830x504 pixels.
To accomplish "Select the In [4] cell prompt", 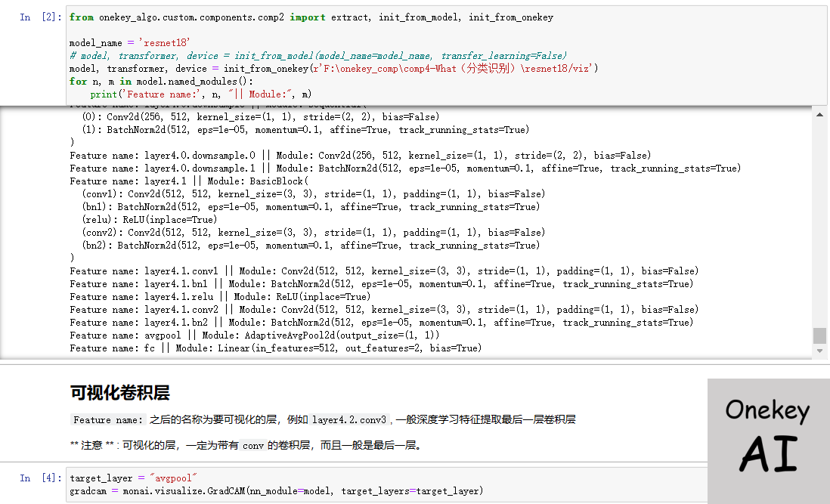I will click(36, 478).
